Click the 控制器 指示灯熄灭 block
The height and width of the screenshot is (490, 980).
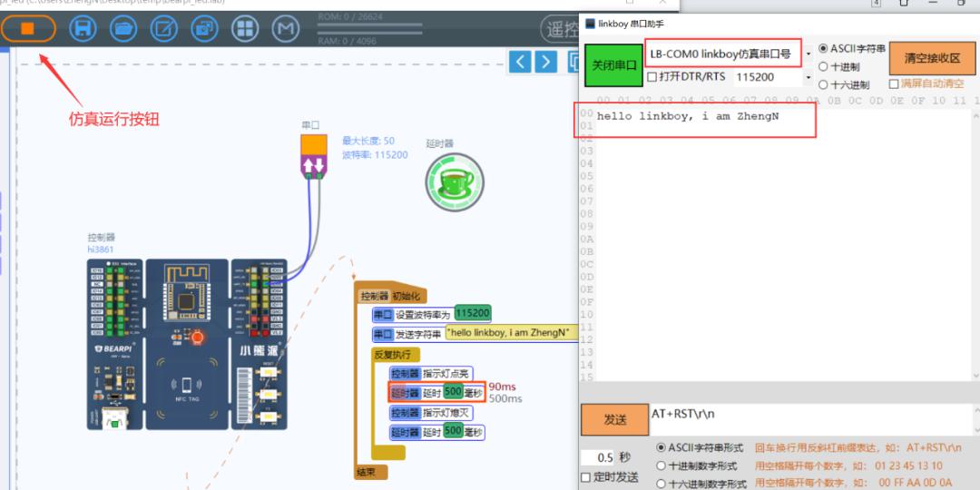coord(431,413)
